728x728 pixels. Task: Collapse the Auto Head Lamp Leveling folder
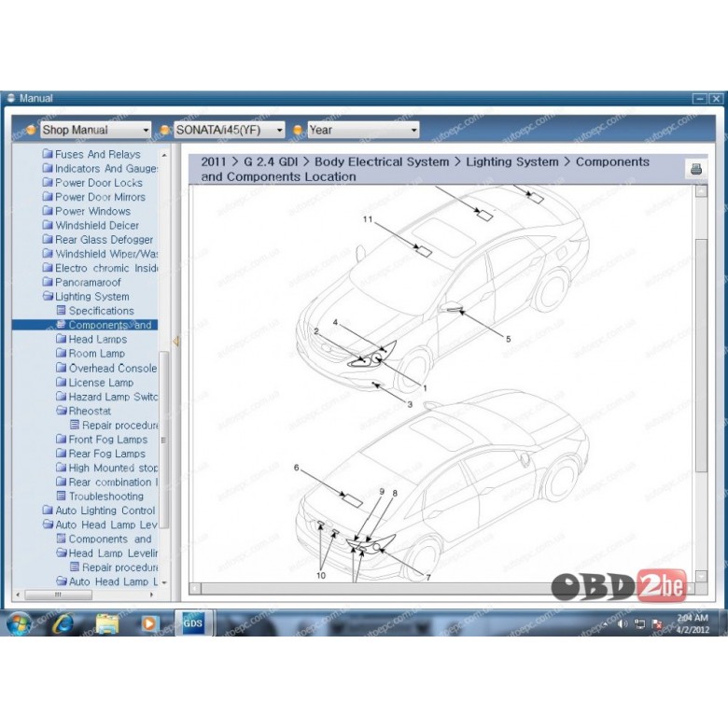100,525
